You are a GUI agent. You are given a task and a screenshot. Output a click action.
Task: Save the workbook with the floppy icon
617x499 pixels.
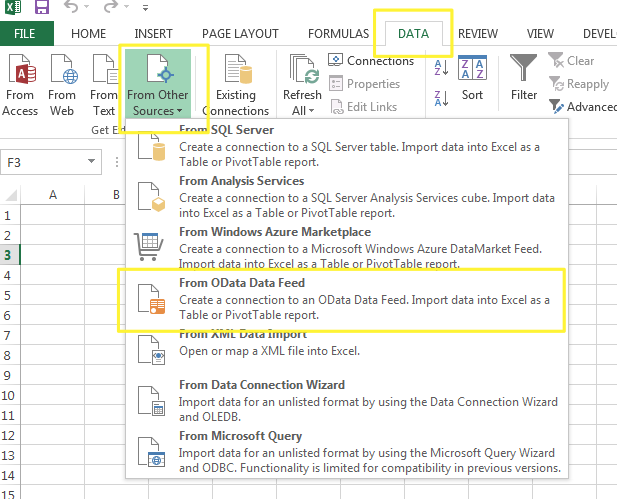coord(42,7)
